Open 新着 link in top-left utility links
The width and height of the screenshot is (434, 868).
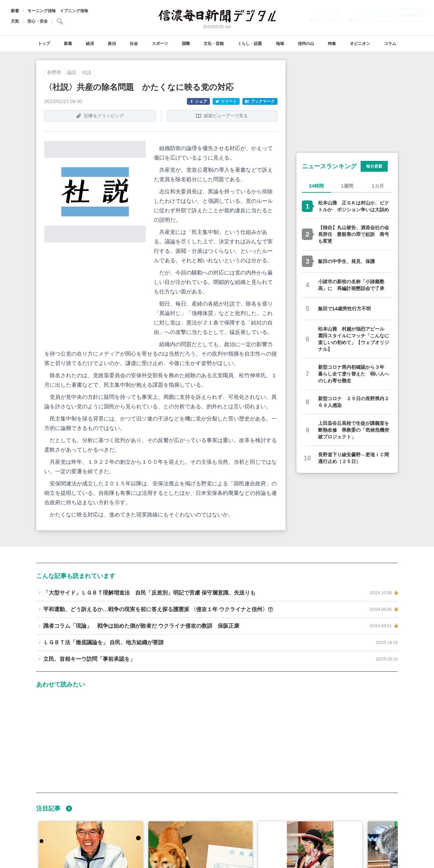(x=15, y=11)
